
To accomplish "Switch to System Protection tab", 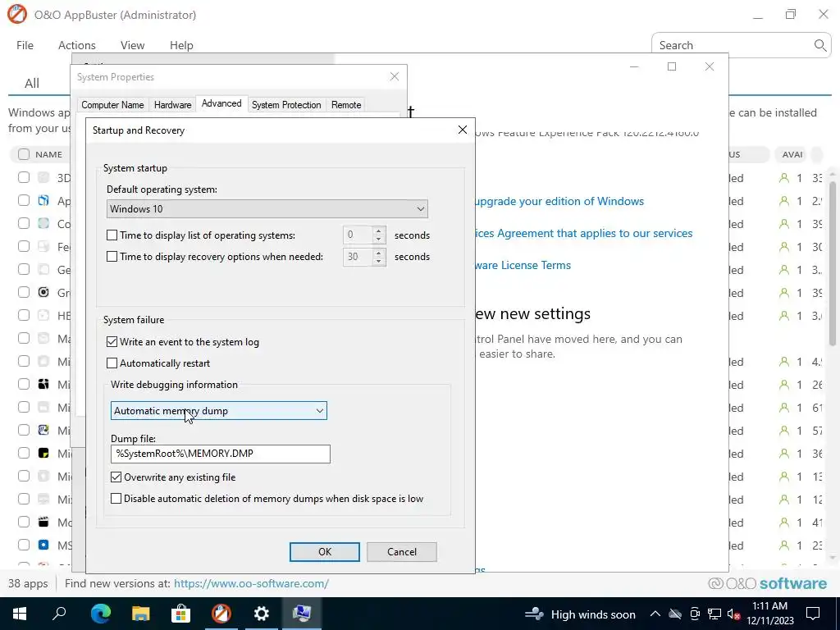I will [286, 105].
